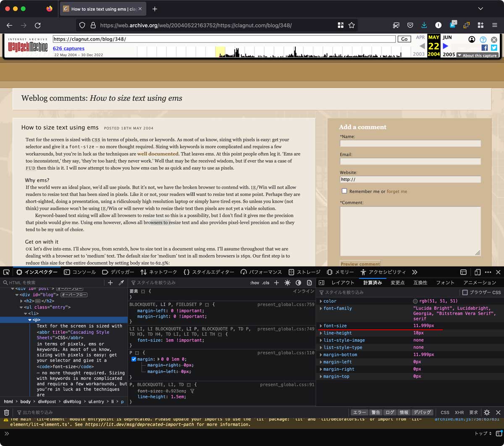The width and height of the screenshot is (504, 446).
Task: Toggle print media simulation icon
Action: 310,282
